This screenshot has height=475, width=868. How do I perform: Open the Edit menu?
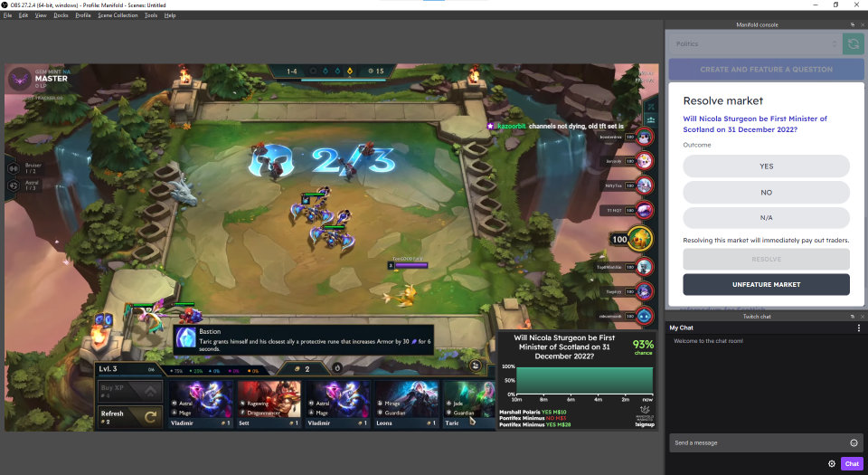23,15
